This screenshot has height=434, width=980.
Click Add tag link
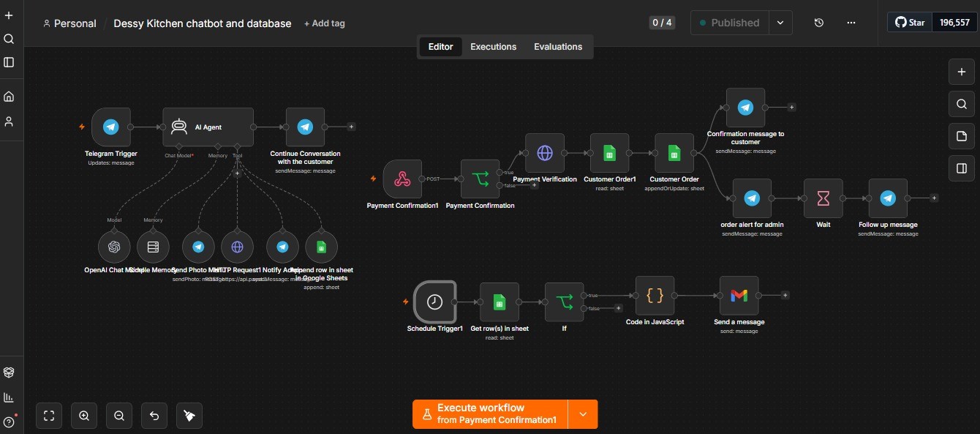pyautogui.click(x=325, y=23)
